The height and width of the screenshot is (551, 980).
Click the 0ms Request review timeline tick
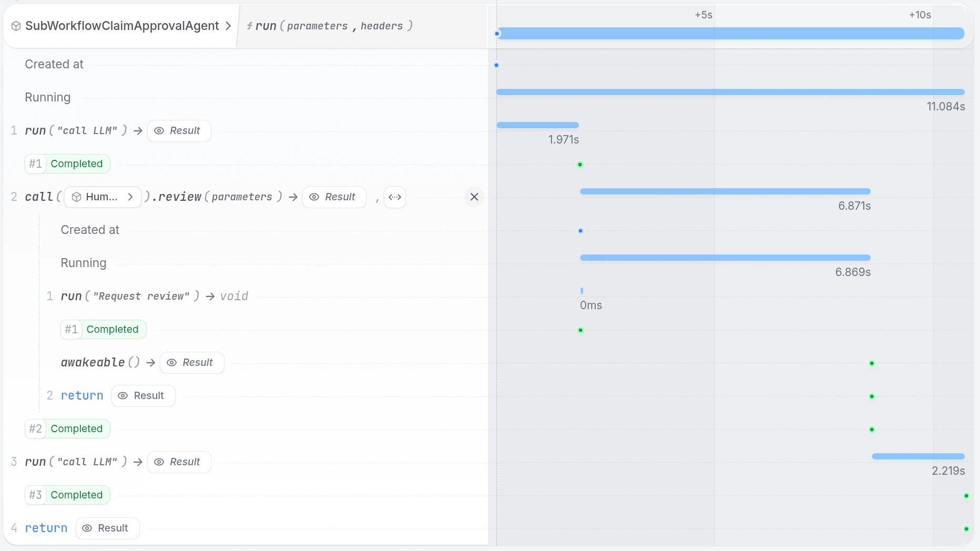click(581, 290)
